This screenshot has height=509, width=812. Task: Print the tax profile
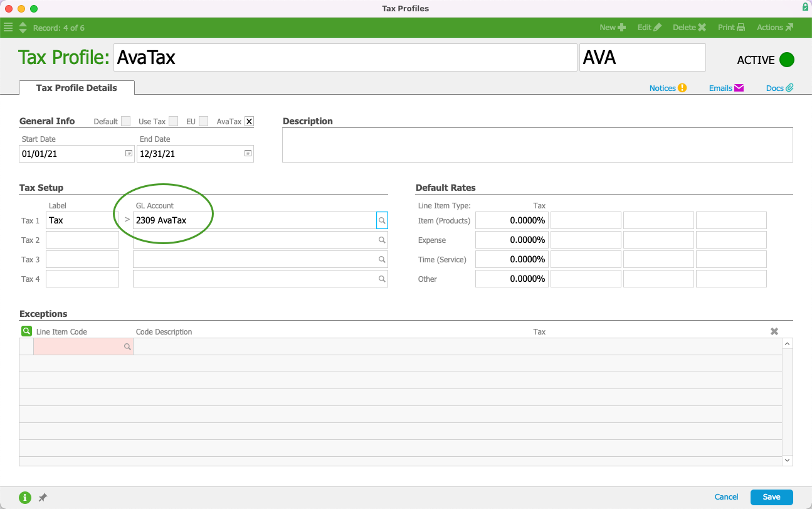731,28
